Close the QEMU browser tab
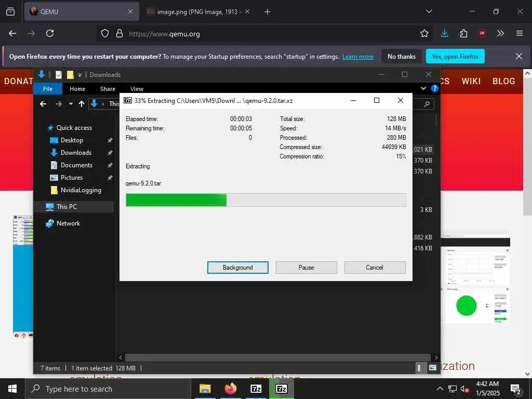This screenshot has width=532, height=399. (130, 11)
